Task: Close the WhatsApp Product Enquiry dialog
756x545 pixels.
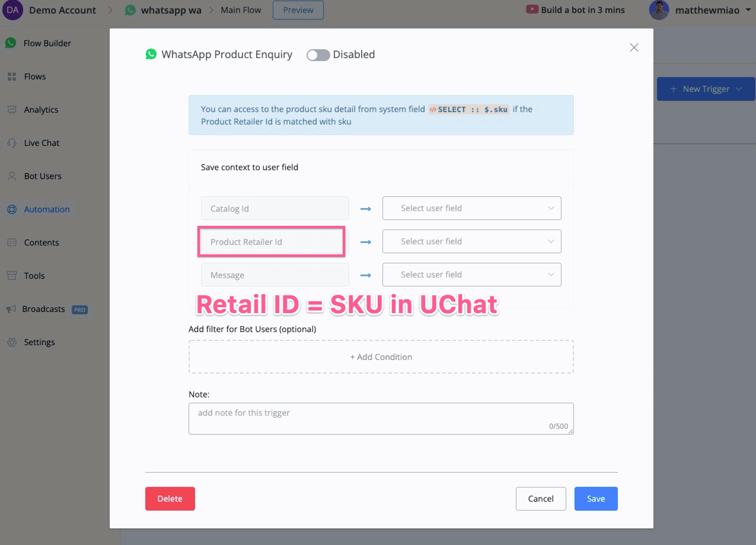Action: click(634, 47)
